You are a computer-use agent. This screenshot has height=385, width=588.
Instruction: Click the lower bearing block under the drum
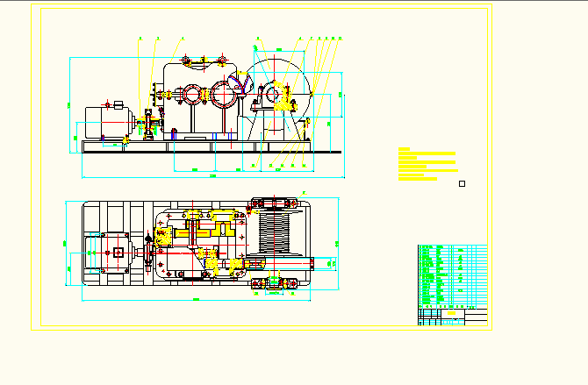point(276,282)
